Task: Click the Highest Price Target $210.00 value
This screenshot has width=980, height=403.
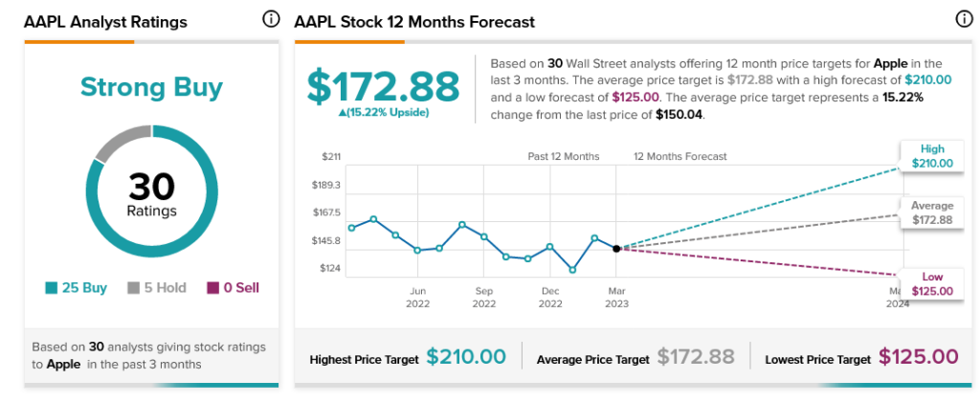Action: click(x=466, y=357)
